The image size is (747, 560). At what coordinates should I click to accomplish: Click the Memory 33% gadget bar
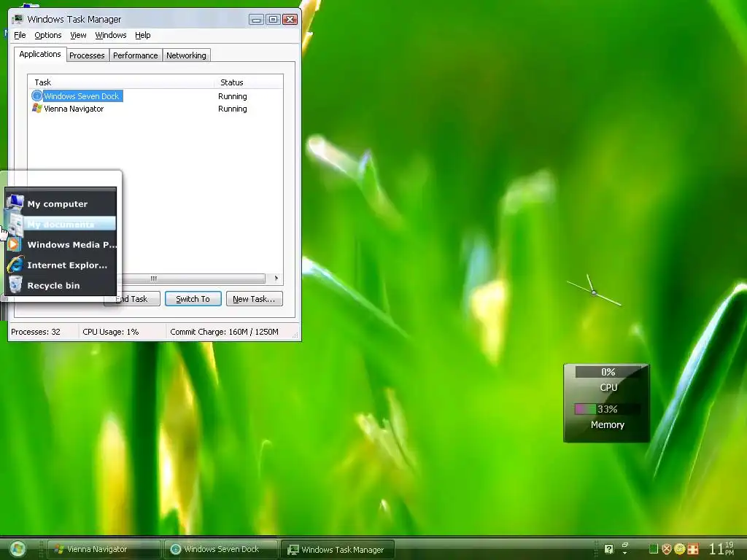coord(607,408)
